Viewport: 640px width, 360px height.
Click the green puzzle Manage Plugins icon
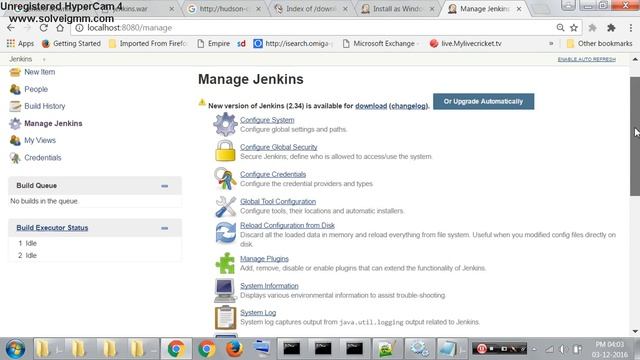[x=225, y=263]
